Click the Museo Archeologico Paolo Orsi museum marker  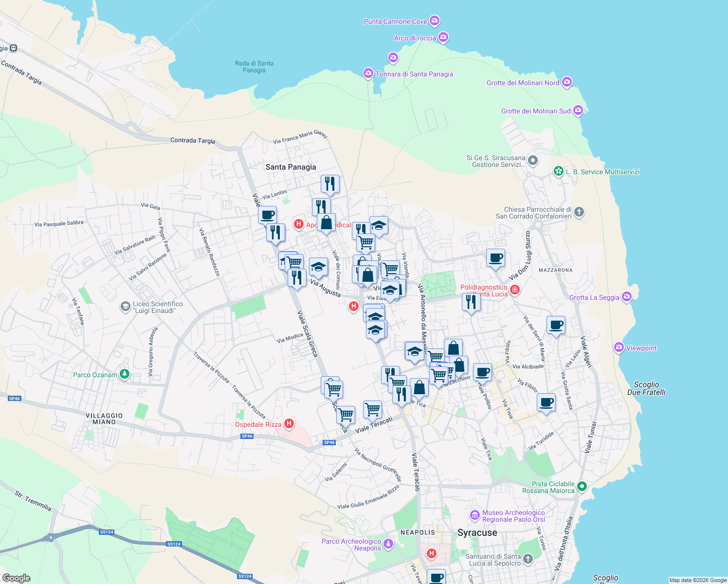pyautogui.click(x=474, y=514)
